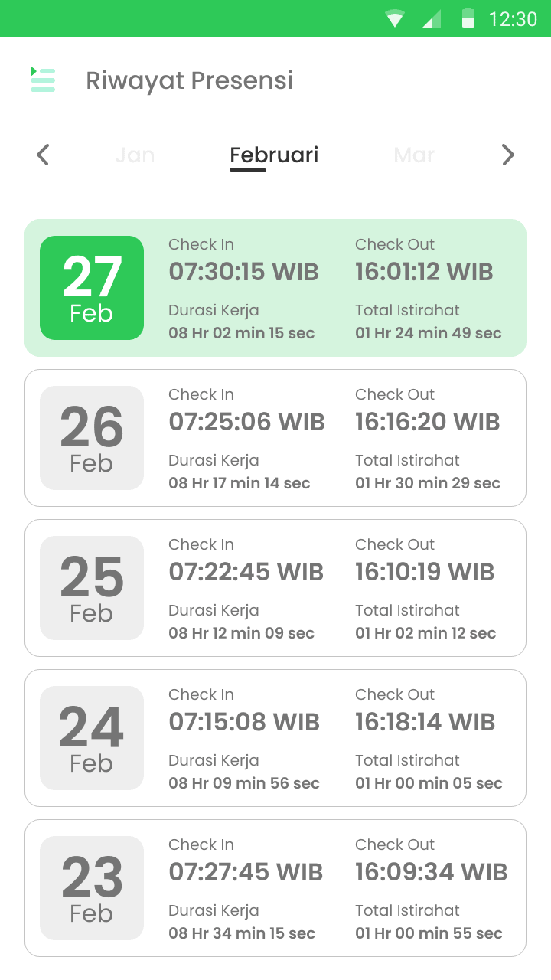Tap the 23 Feb date badge

[92, 888]
